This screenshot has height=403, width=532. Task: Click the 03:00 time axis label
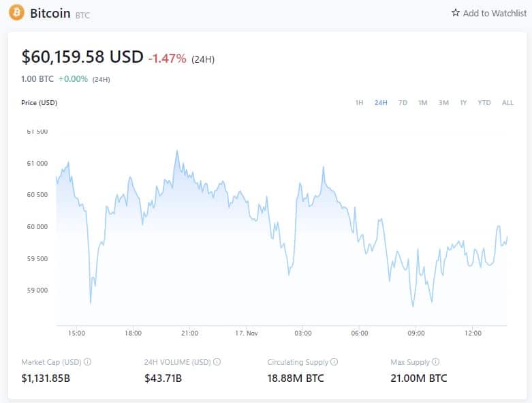pyautogui.click(x=303, y=333)
